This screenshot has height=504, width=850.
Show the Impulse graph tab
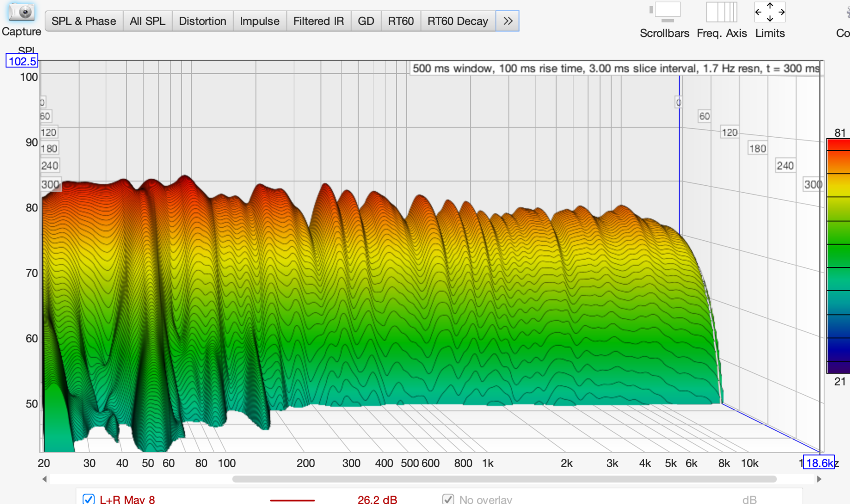pos(260,21)
